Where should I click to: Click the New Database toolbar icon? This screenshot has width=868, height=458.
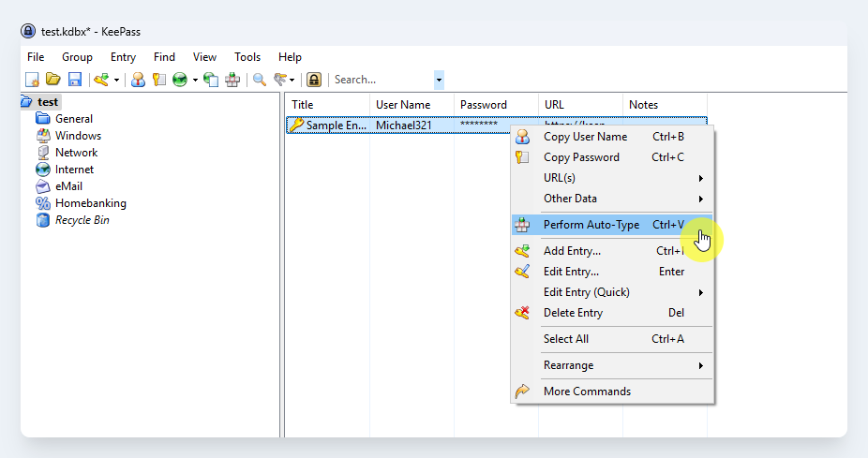click(32, 80)
